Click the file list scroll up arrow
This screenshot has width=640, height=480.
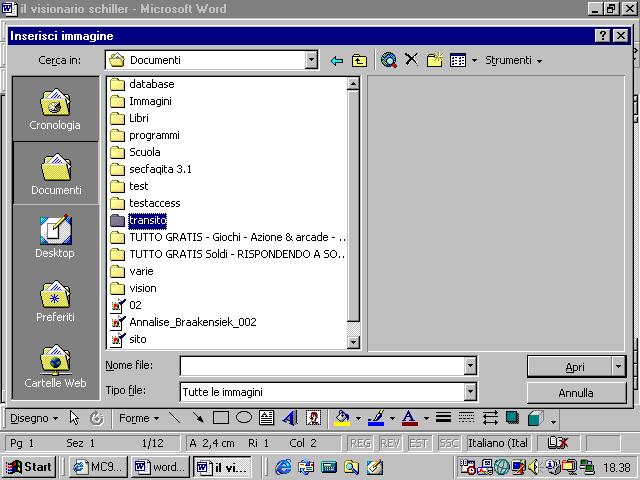pos(353,84)
